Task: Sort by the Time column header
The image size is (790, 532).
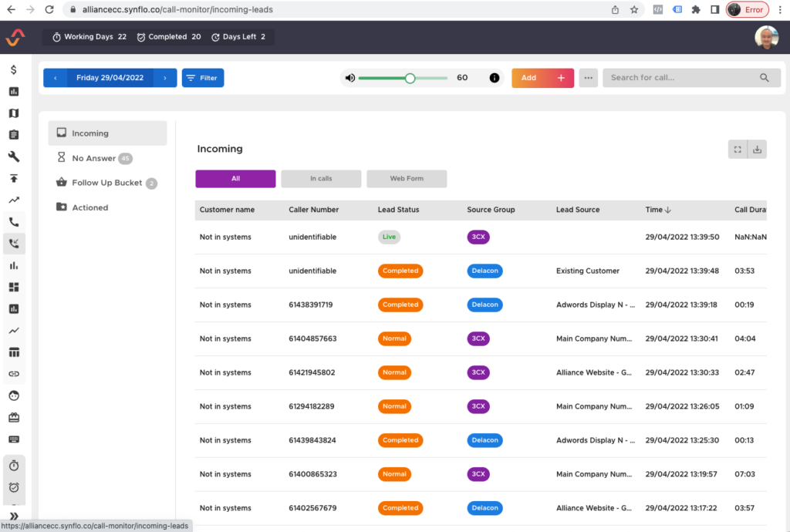Action: point(658,210)
